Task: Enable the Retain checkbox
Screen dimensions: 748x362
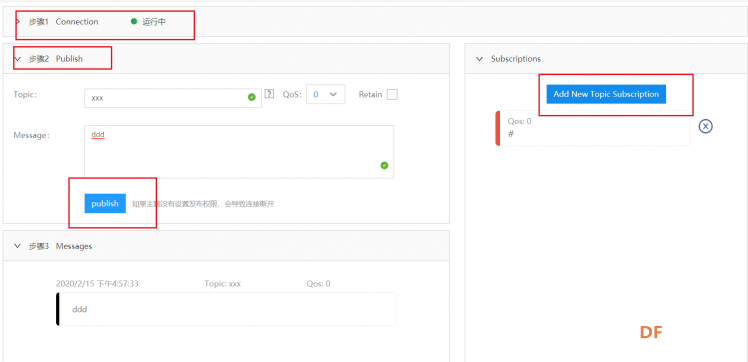Action: (x=392, y=94)
